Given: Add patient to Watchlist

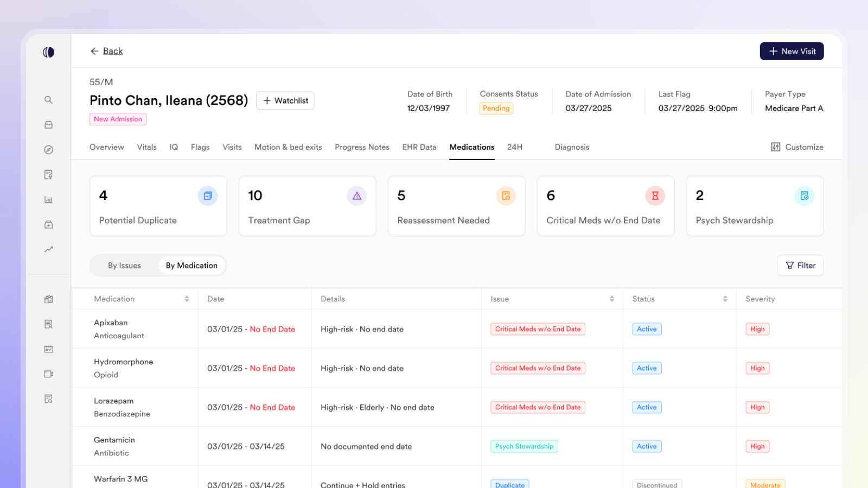Looking at the screenshot, I should [x=285, y=100].
